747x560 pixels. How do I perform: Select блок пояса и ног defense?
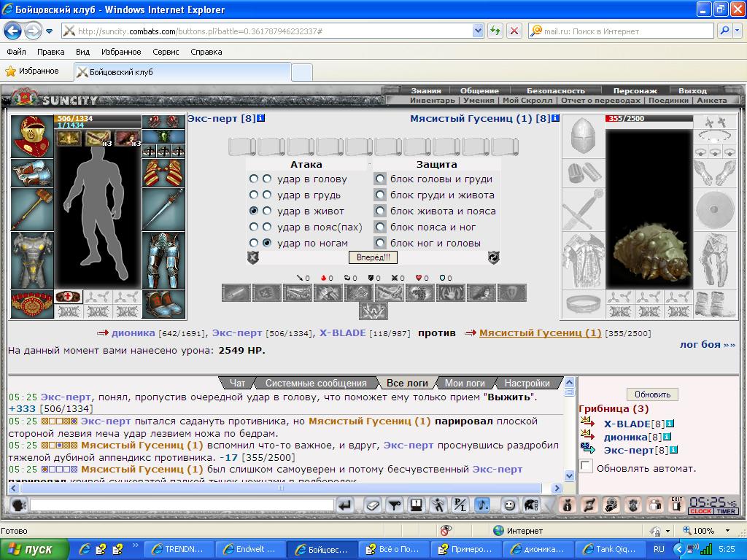379,227
